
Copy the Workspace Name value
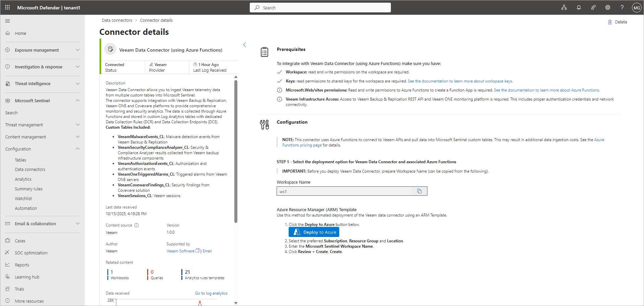419,191
